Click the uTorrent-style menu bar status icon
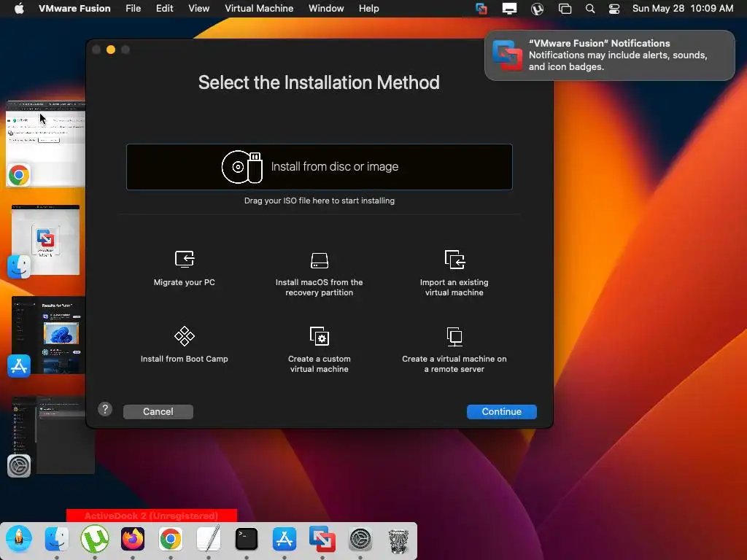 click(538, 9)
